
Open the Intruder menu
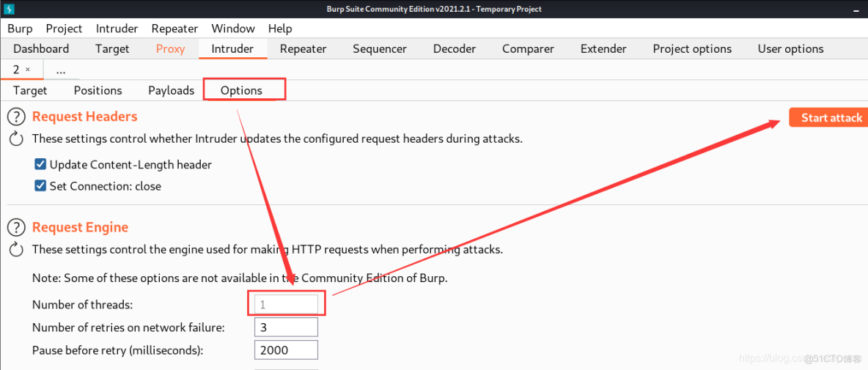[117, 29]
